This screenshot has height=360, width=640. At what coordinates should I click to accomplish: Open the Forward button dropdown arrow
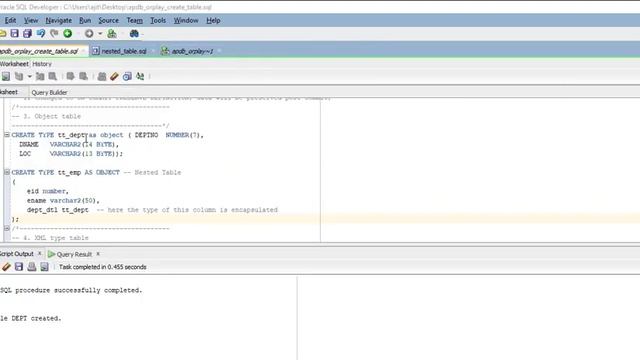point(100,34)
